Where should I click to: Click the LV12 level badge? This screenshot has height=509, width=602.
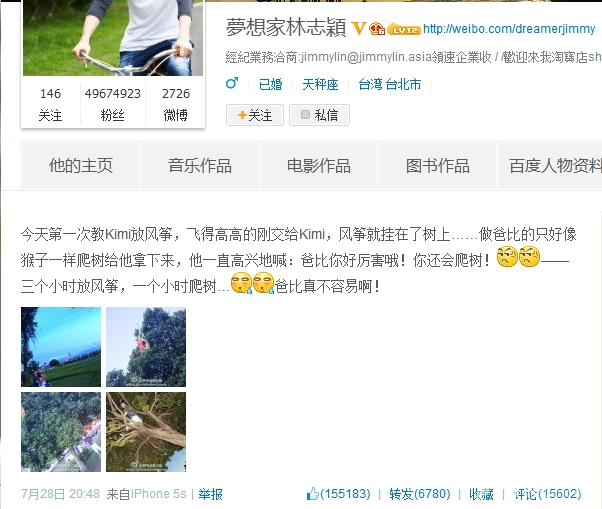pos(404,29)
